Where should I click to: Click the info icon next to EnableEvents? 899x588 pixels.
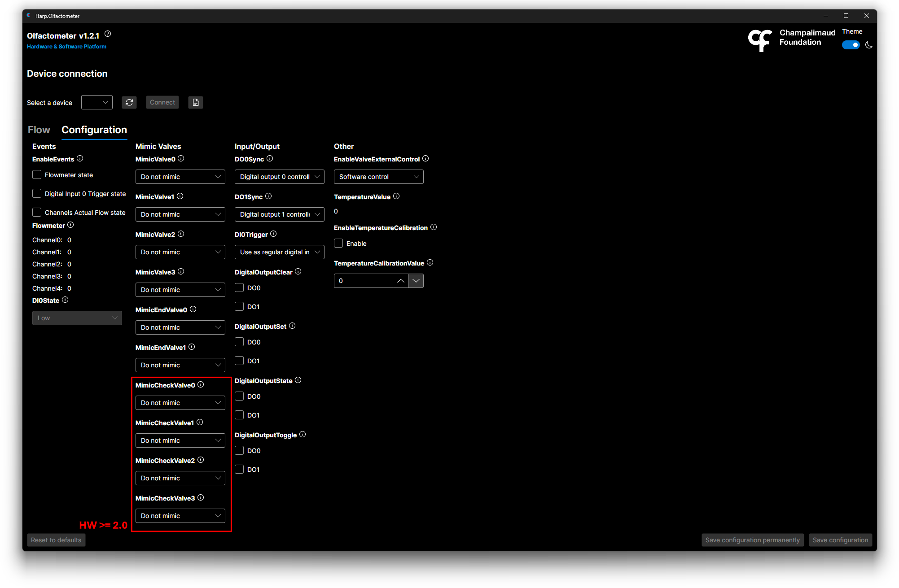point(80,159)
